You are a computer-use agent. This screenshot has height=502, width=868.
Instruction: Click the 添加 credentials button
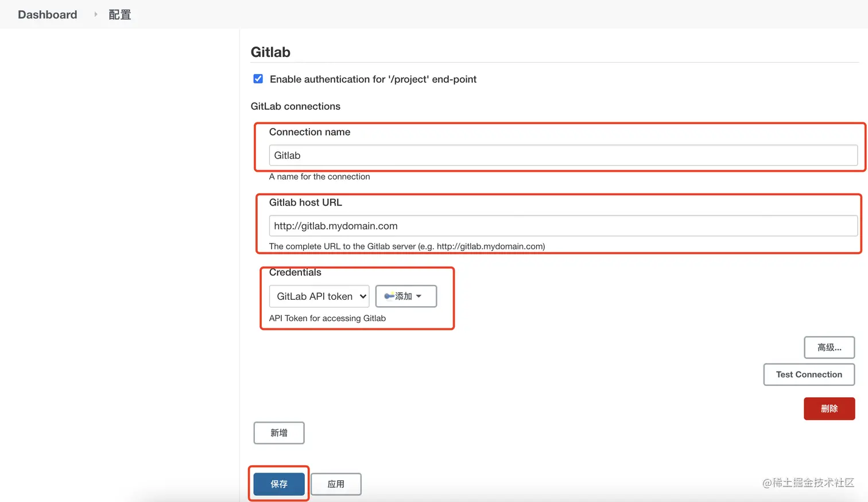(x=406, y=296)
